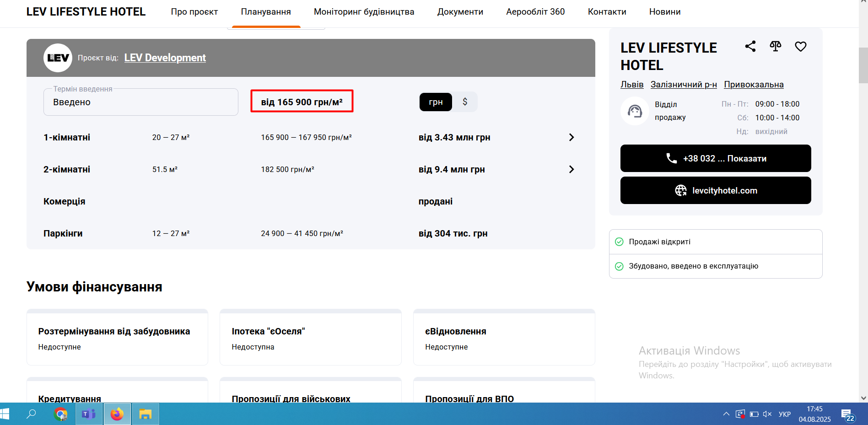Click LEV LIFESTYLE HOTEL header logo text
This screenshot has height=425, width=868.
coord(86,12)
